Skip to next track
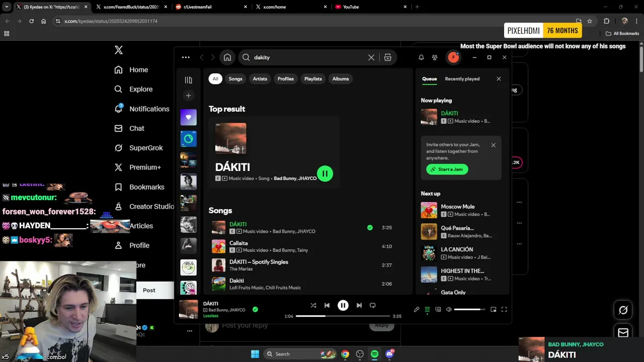Screen dimensions: 644x362 [359, 305]
